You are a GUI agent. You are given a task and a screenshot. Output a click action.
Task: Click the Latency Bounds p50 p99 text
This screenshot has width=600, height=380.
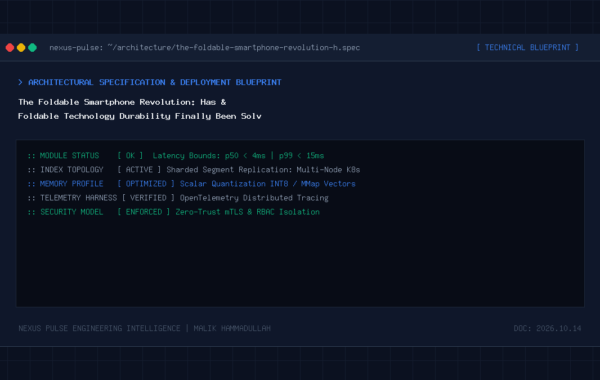pos(238,156)
